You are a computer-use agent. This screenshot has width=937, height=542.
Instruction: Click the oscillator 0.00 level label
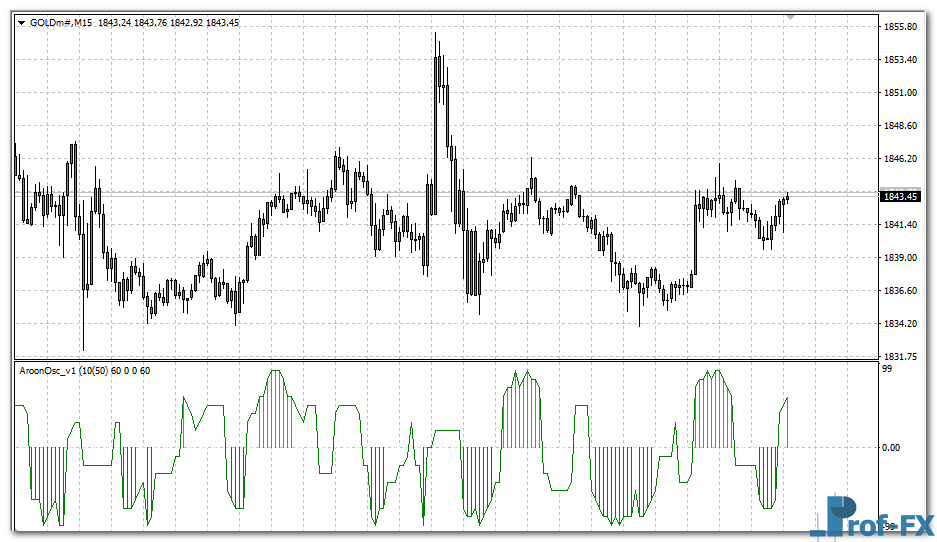click(x=892, y=448)
